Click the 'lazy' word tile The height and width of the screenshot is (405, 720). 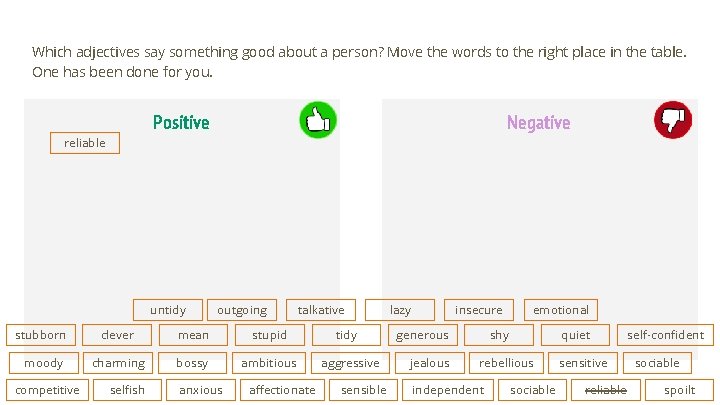click(x=400, y=310)
